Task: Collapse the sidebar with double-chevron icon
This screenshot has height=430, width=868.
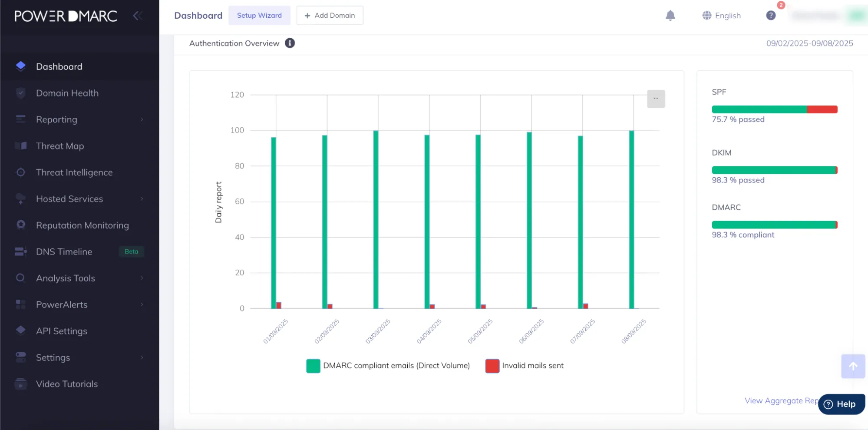Action: coord(138,16)
